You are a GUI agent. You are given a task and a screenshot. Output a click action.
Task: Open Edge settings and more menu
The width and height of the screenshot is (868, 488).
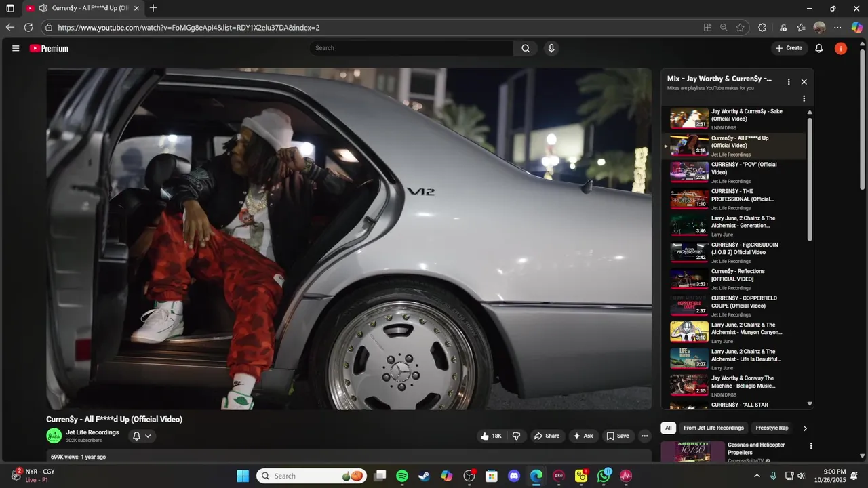(837, 28)
